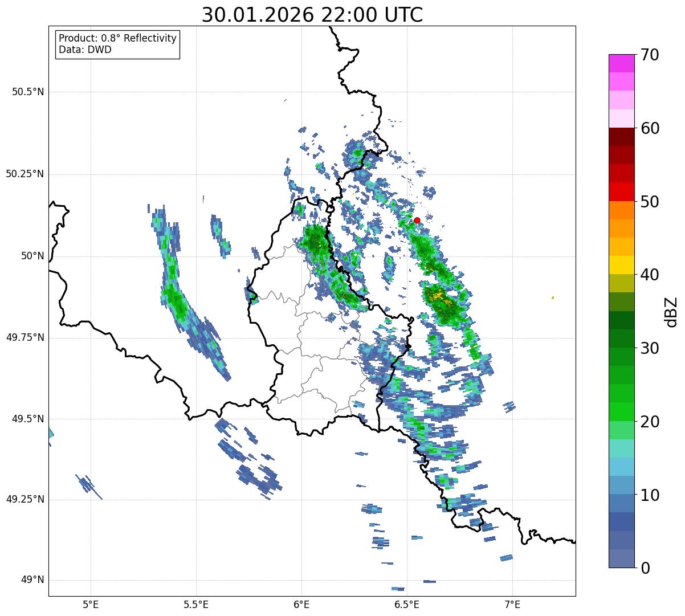The width and height of the screenshot is (685, 616).
Task: Click the topmost magenta colorbar segment
Action: (621, 63)
